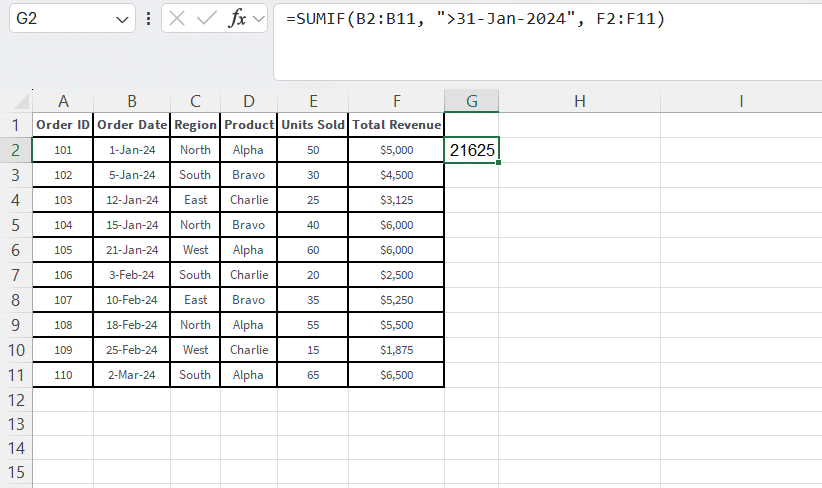Click the Order ID cell 105
The height and width of the screenshot is (488, 822).
(x=63, y=250)
